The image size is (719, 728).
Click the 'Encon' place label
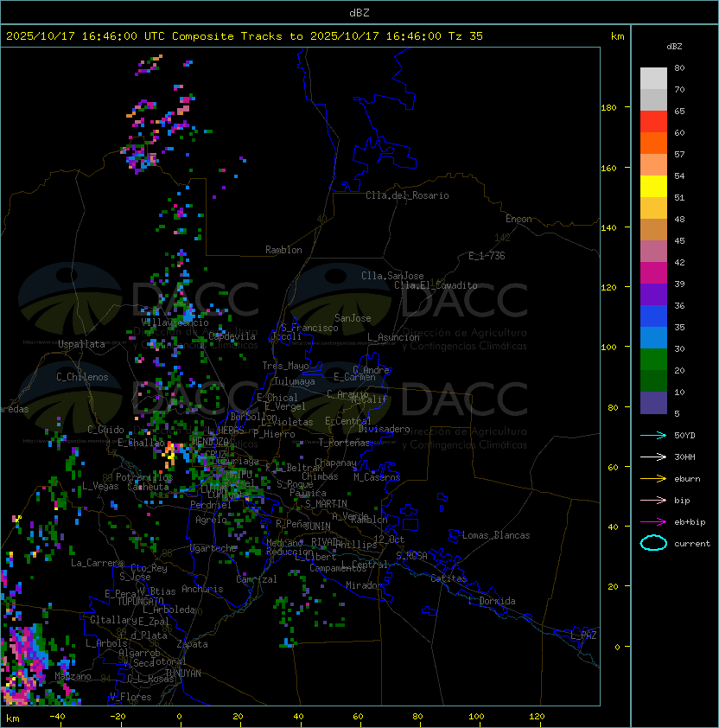[x=519, y=219]
